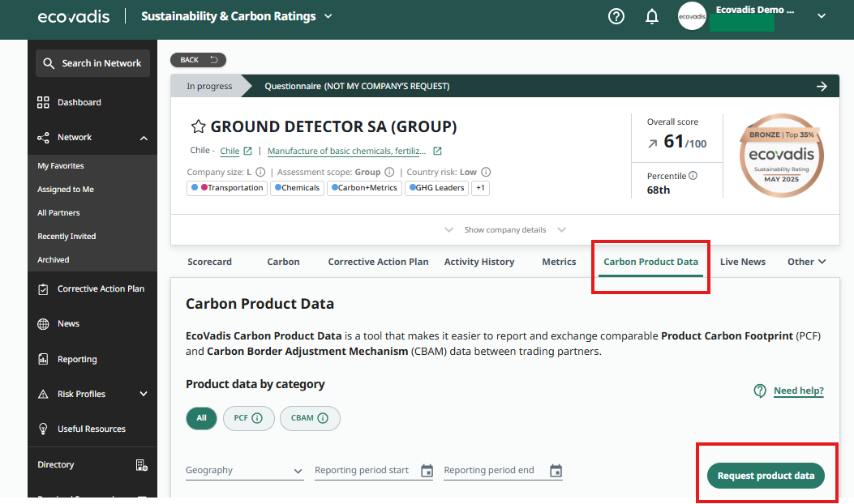Click the Useful Resources lightbulb icon

pos(43,429)
